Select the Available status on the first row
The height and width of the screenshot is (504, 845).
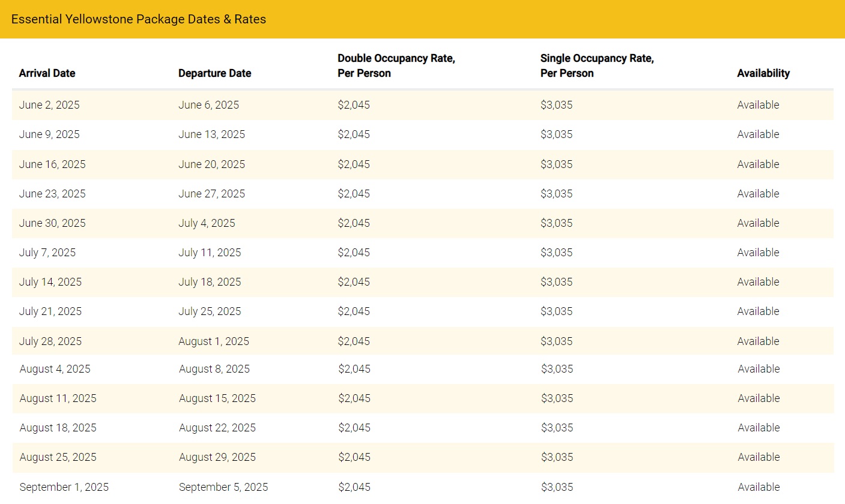coord(758,104)
